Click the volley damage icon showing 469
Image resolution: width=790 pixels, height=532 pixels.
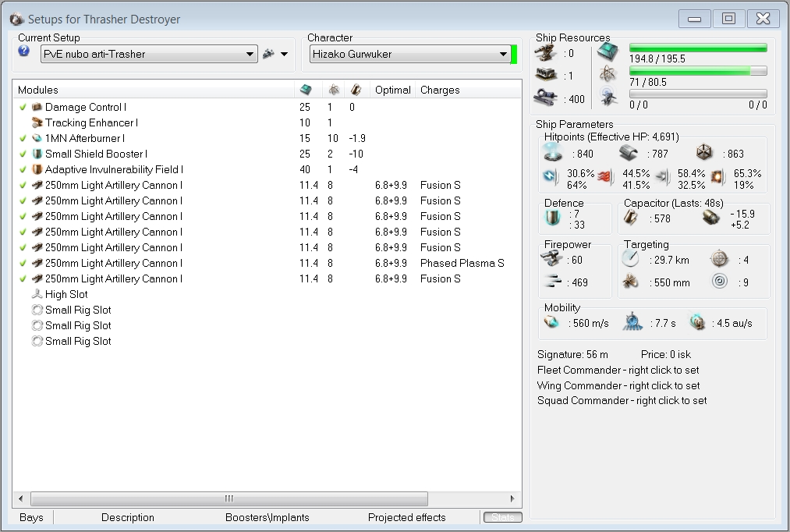pos(552,281)
